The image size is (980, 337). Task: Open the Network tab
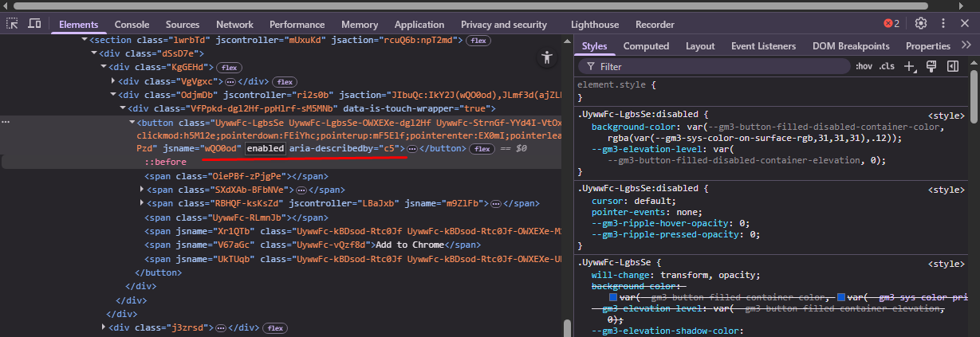[x=234, y=25]
